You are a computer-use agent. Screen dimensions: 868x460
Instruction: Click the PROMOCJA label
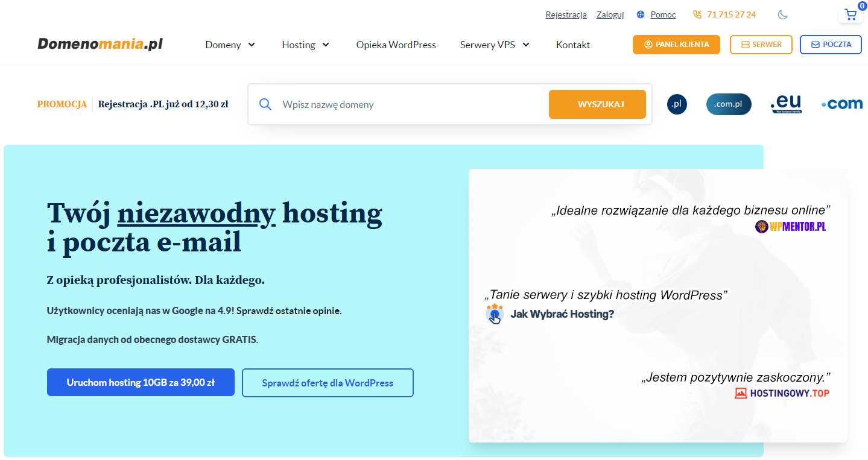pyautogui.click(x=62, y=104)
